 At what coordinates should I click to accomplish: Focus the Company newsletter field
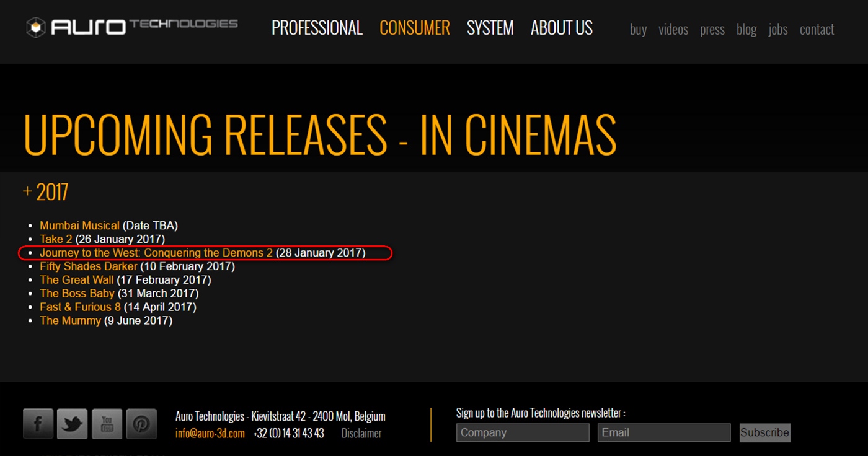point(523,432)
